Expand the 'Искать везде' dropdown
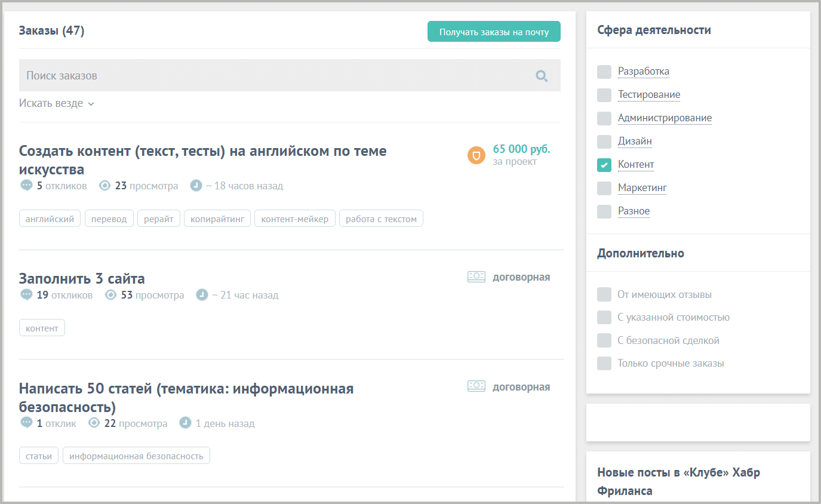The height and width of the screenshot is (504, 821). point(57,103)
